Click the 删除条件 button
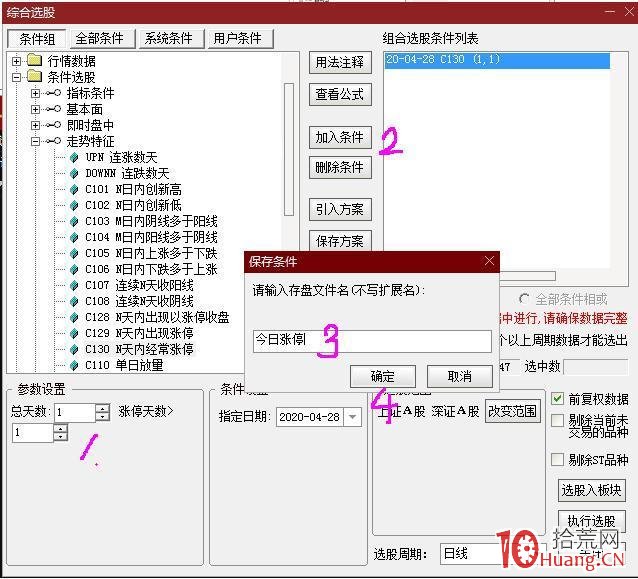Screen dimensions: 638x579 point(340,167)
